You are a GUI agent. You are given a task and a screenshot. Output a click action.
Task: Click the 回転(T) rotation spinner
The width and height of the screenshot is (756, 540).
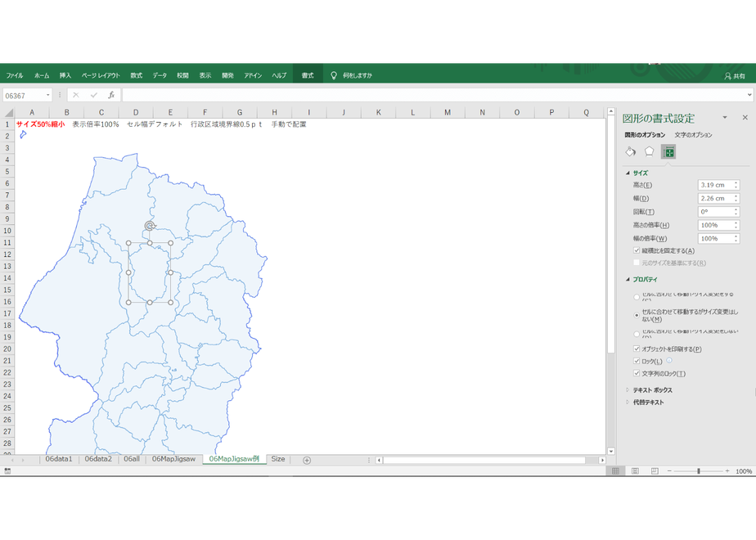click(x=736, y=212)
